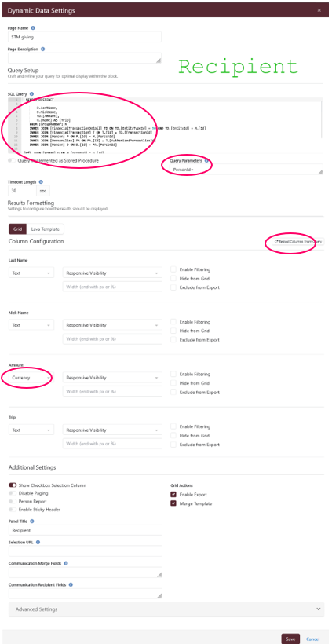The width and height of the screenshot is (332, 644).
Task: Open Responsive Visibility dropdown for Trip column
Action: (112, 430)
